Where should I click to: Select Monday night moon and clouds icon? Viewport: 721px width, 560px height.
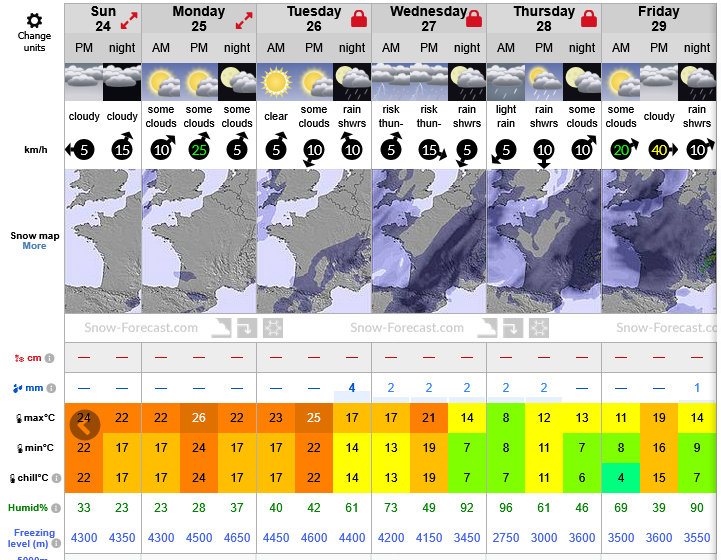tap(237, 82)
